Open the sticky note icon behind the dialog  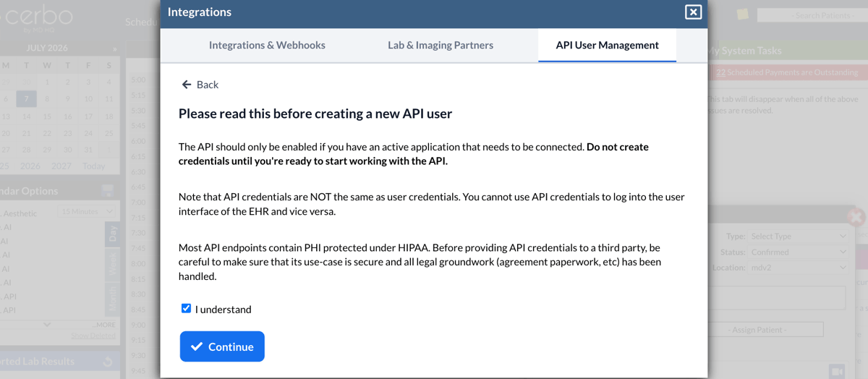pyautogui.click(x=742, y=14)
